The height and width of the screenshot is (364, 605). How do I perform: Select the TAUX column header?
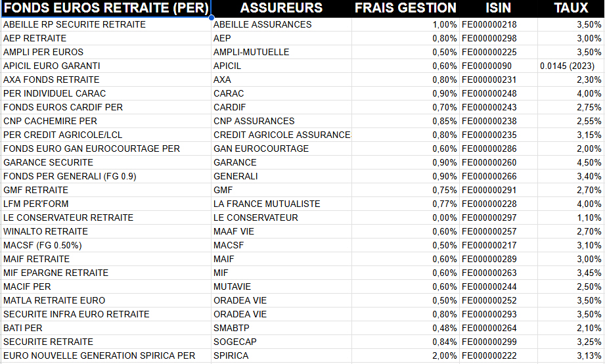click(x=571, y=9)
